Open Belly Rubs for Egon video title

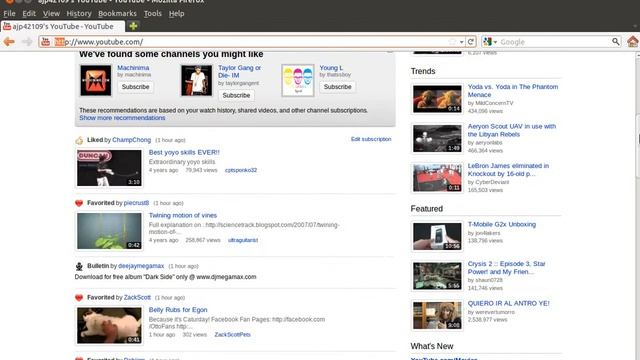pyautogui.click(x=178, y=310)
